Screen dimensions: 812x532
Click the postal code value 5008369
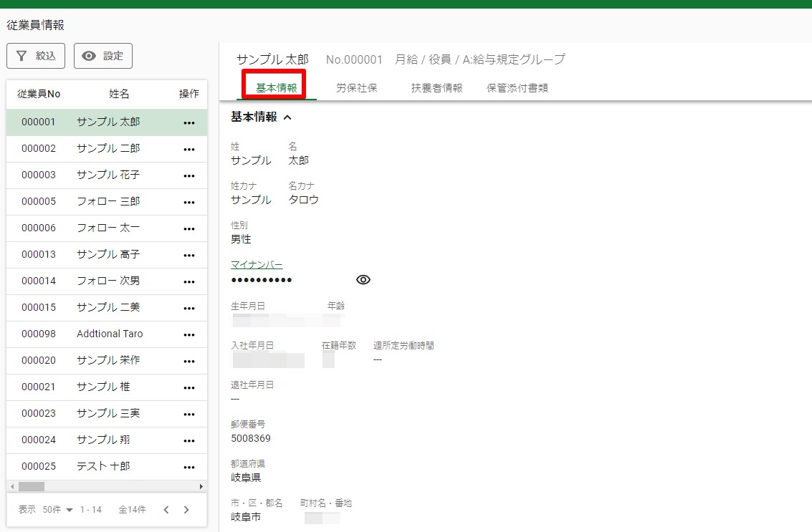[251, 438]
